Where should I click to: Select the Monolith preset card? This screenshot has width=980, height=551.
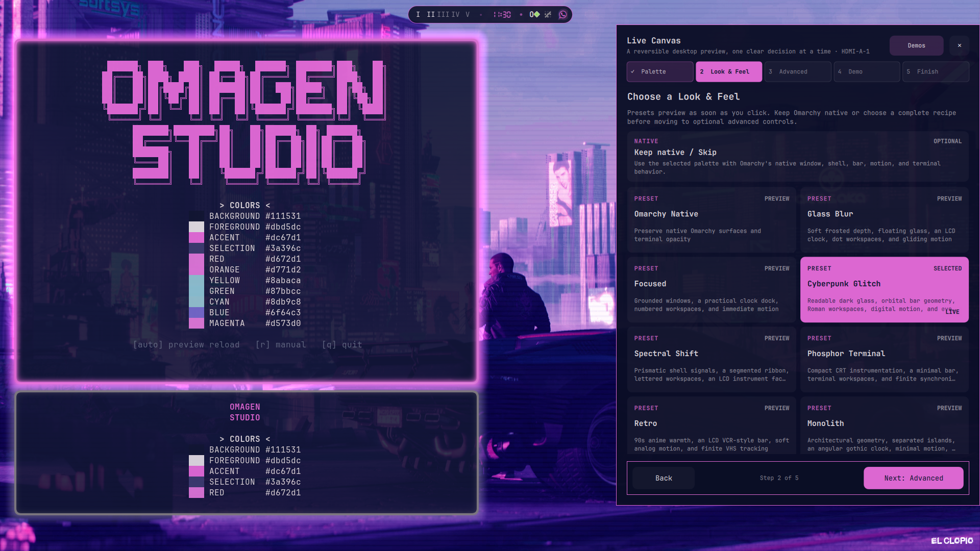(x=885, y=425)
